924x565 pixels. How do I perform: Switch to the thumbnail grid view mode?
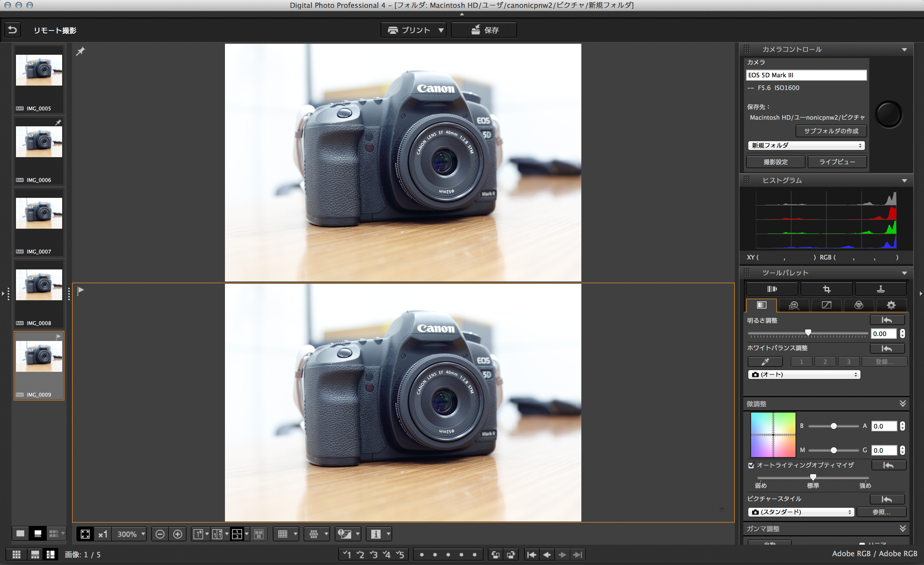click(16, 555)
